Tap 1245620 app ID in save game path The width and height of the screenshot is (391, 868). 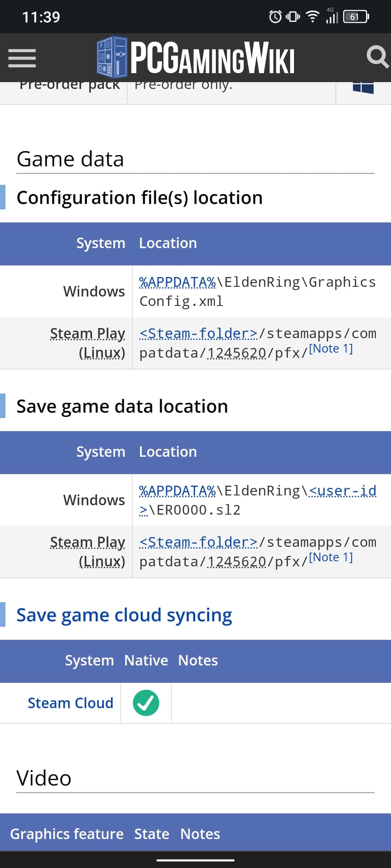[x=237, y=562]
